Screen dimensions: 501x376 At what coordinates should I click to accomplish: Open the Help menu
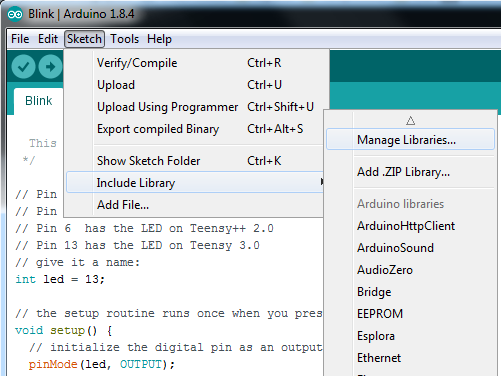159,39
